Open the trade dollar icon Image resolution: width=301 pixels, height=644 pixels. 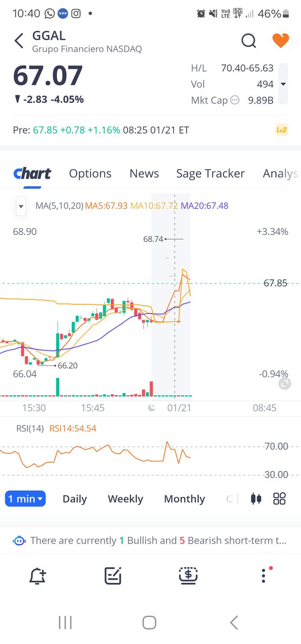[188, 575]
